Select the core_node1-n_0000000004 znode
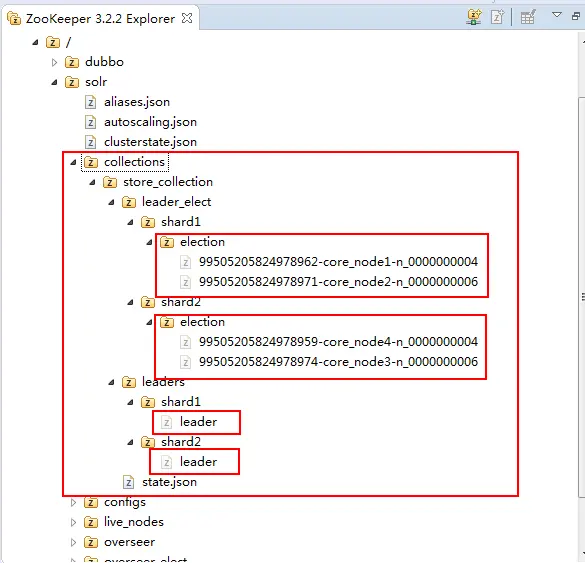 click(x=338, y=262)
